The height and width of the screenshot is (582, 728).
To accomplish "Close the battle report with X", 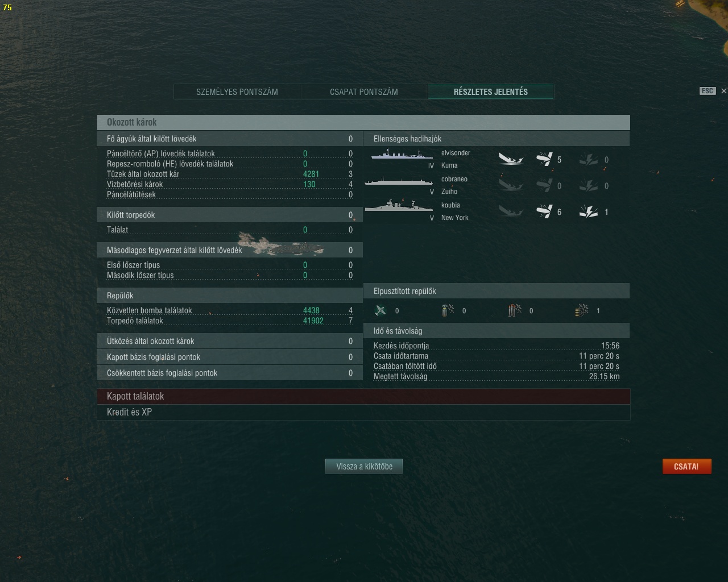I will 723,91.
